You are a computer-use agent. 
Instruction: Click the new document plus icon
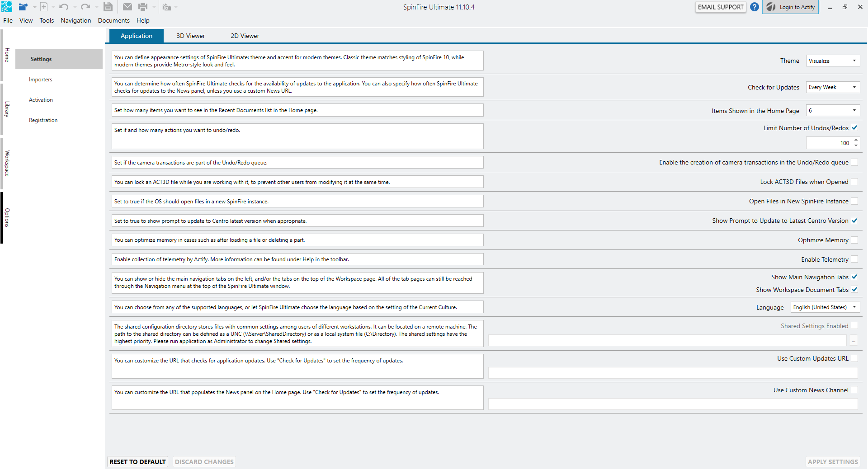[44, 7]
